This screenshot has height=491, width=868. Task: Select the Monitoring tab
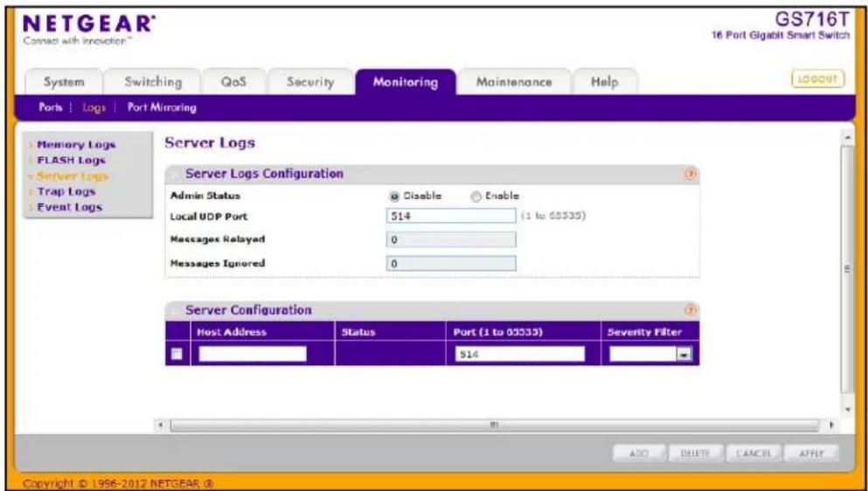click(x=406, y=82)
